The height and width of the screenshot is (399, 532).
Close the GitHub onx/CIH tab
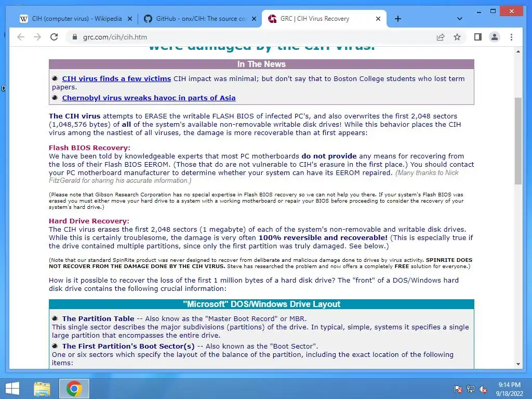[254, 19]
